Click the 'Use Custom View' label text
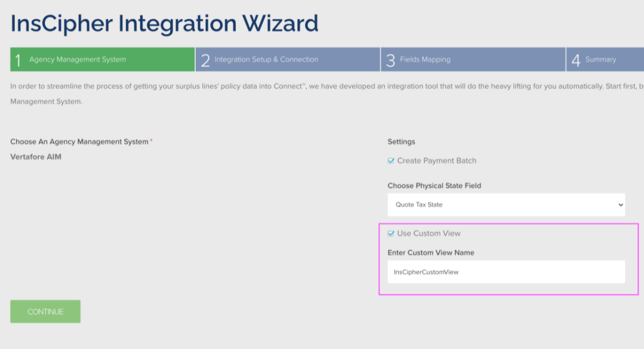Viewport: 644px width, 349px height. click(x=429, y=234)
